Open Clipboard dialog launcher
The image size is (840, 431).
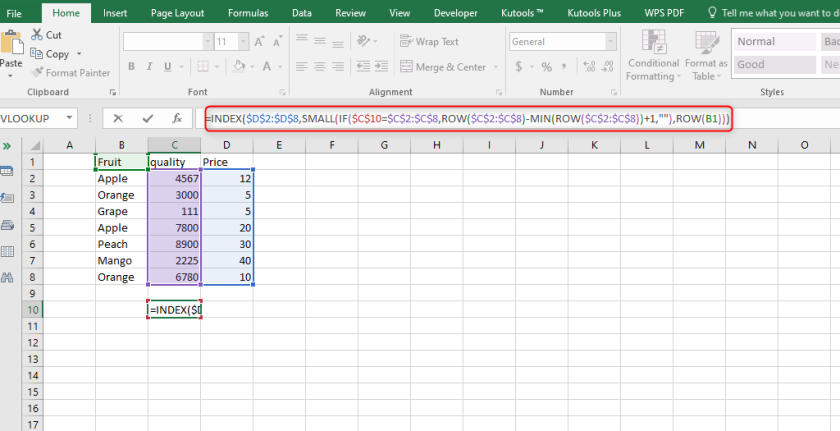(x=112, y=92)
